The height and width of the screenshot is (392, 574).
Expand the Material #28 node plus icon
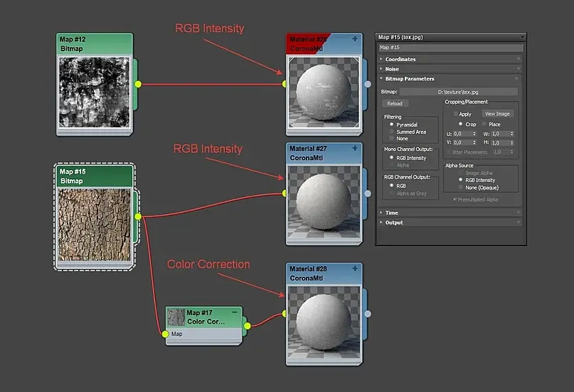pos(355,269)
